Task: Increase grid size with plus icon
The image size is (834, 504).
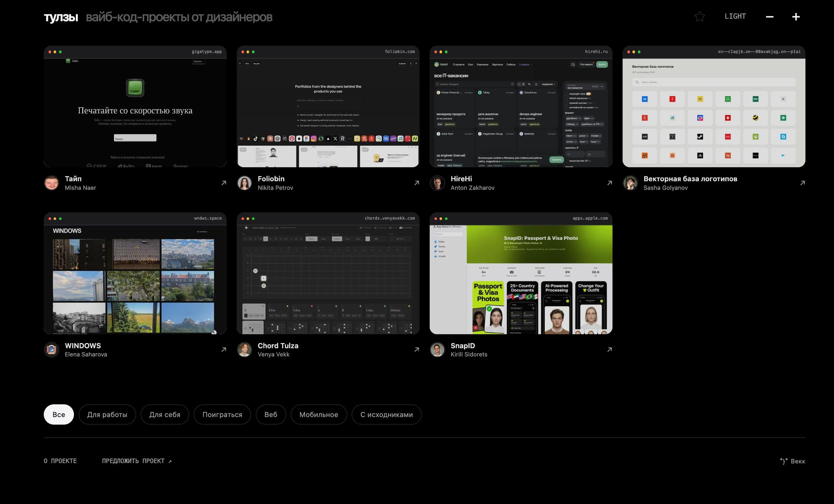Action: point(796,17)
